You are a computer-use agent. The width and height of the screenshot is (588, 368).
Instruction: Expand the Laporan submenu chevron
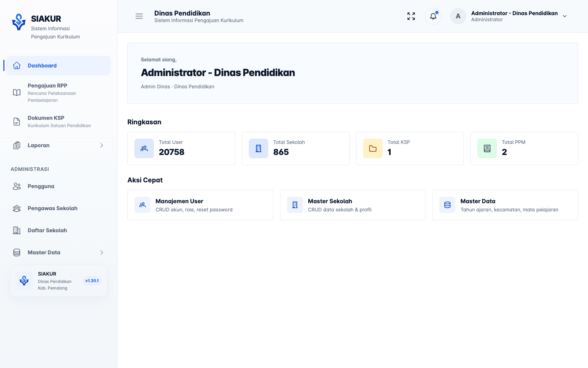(x=102, y=146)
